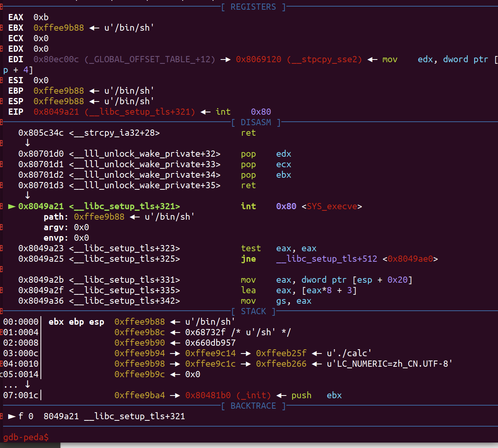Click the EDI arrow pointing to 0x8069120
Screen dimensions: 498x448
pos(226,59)
